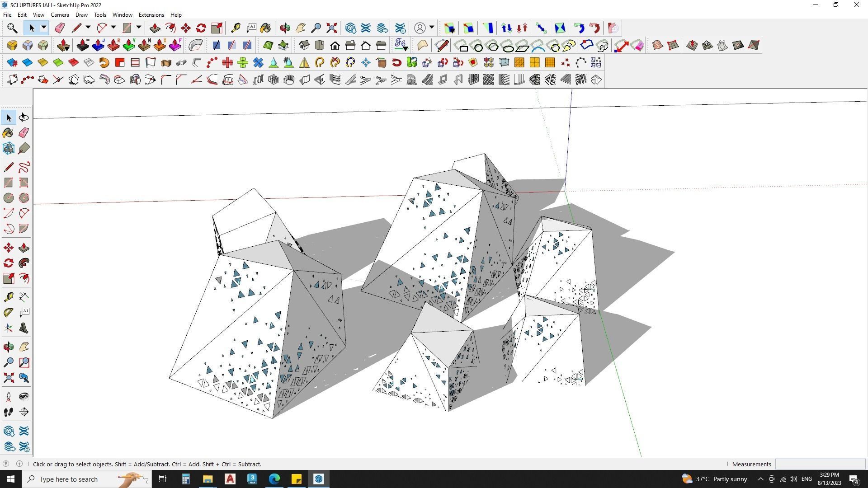This screenshot has height=488, width=868.
Task: Select the Rectangle tool in left toolbar
Action: (x=9, y=183)
